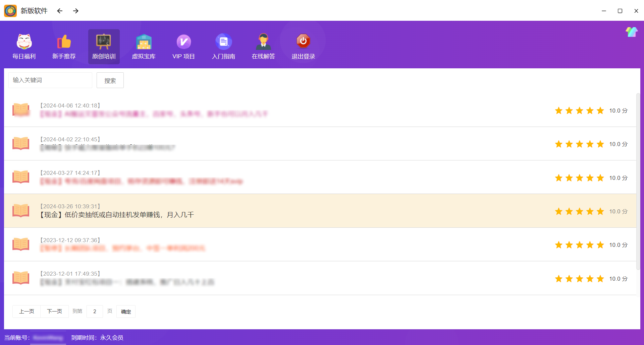Go back with the left arrow
The height and width of the screenshot is (345, 644).
click(60, 11)
